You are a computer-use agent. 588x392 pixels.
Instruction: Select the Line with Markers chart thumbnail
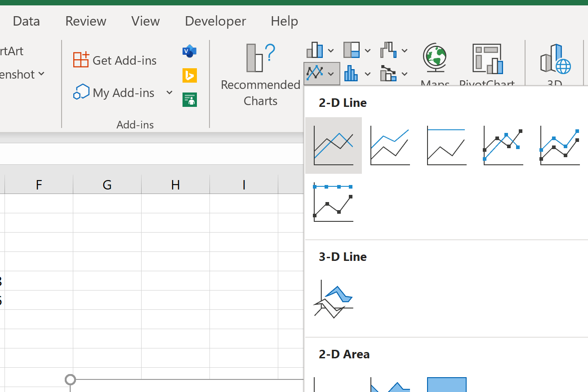coord(503,145)
